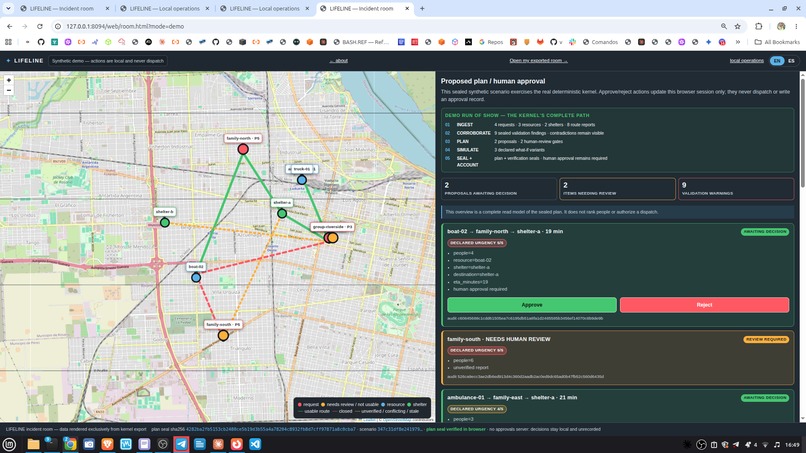This screenshot has height=453, width=806.
Task: Select the orange group-riverside marker
Action: (x=333, y=238)
